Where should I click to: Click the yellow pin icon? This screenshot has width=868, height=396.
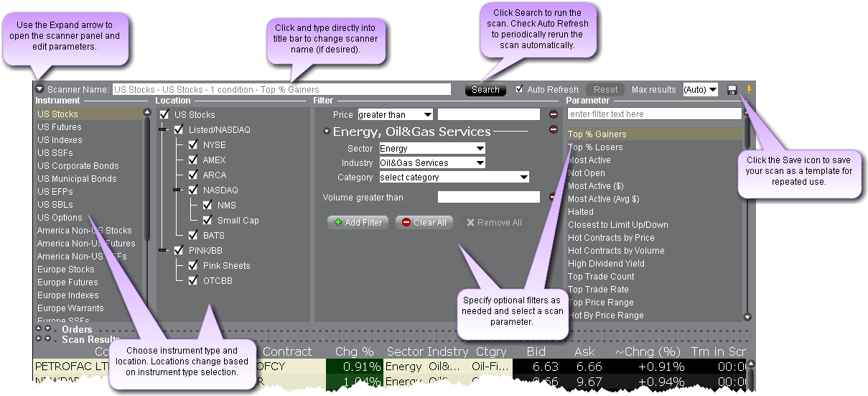click(750, 90)
